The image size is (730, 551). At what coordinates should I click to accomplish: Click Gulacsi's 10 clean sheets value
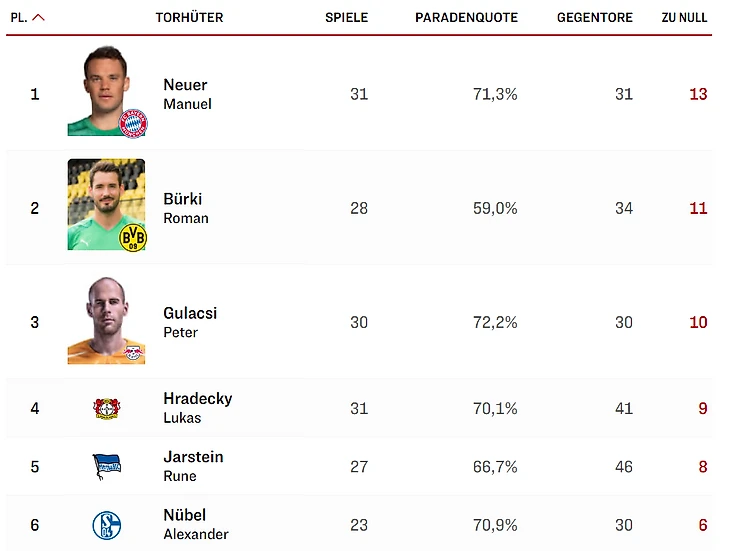[697, 322]
